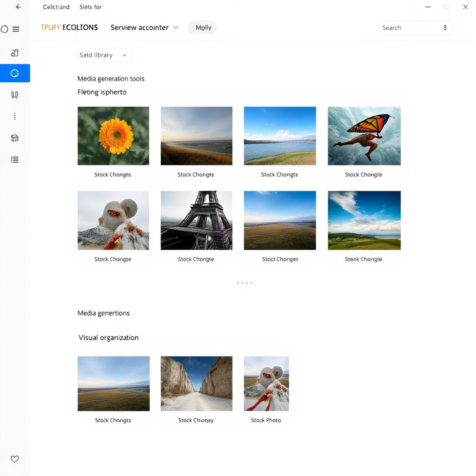The width and height of the screenshot is (476, 476).
Task: Open the hamburger menu icon
Action: click(15, 29)
